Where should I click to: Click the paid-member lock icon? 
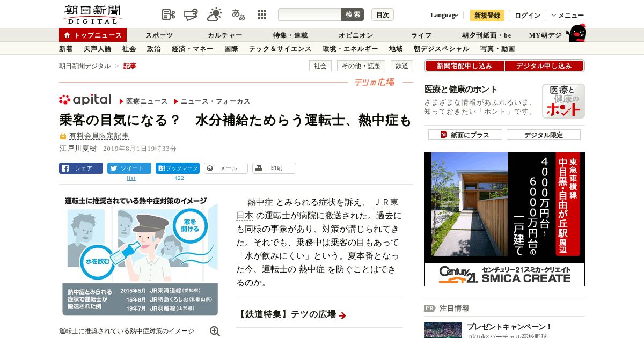(63, 136)
